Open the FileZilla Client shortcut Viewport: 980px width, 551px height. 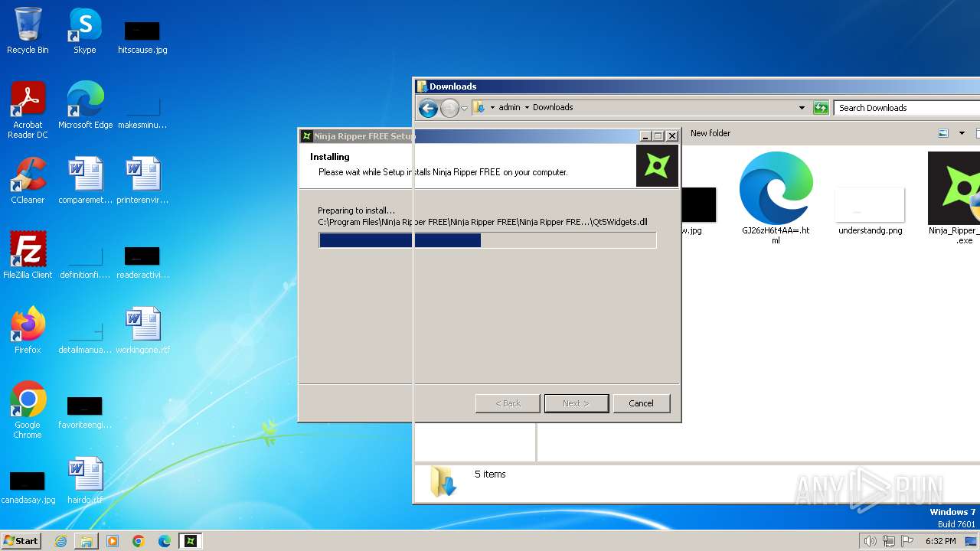28,256
